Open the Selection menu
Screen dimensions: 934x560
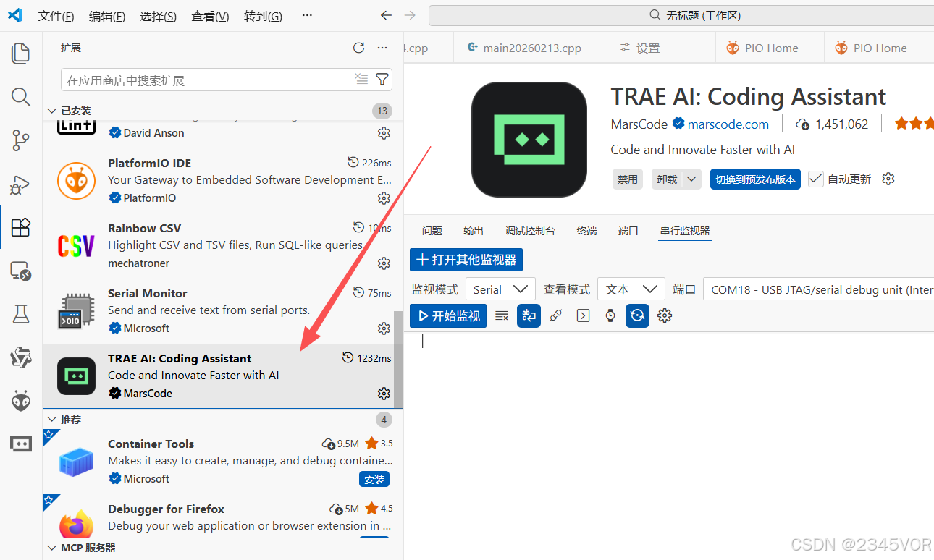click(x=159, y=16)
